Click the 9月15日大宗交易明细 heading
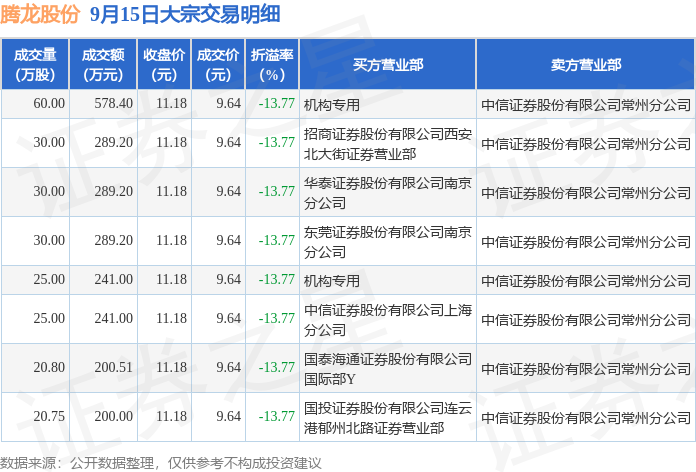The image size is (696, 472). pos(185,14)
